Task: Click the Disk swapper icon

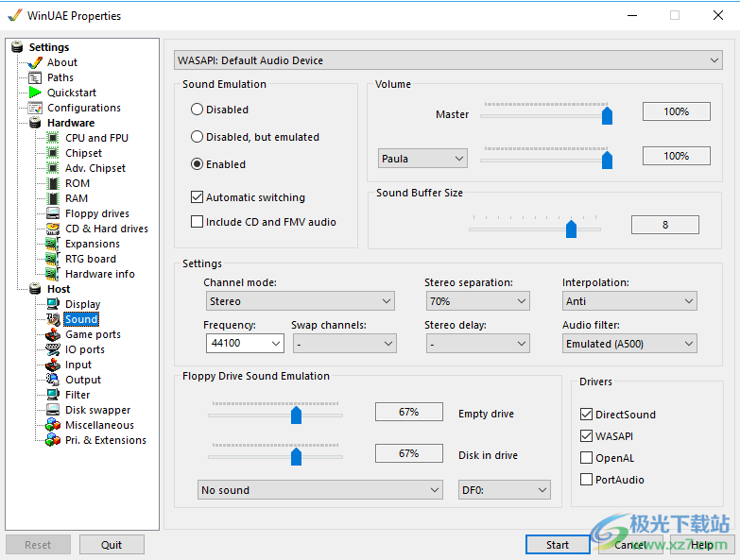Action: pyautogui.click(x=53, y=410)
